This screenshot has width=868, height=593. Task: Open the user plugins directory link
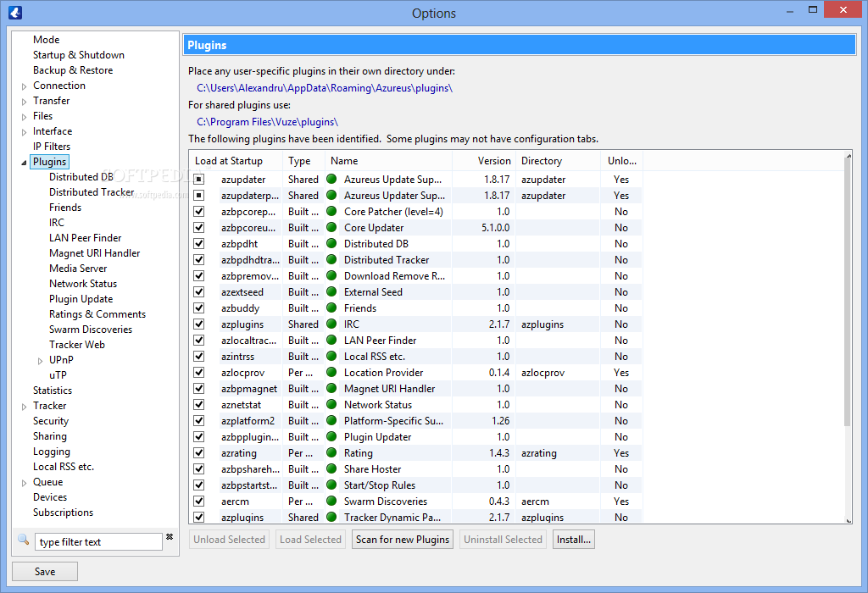coord(325,88)
